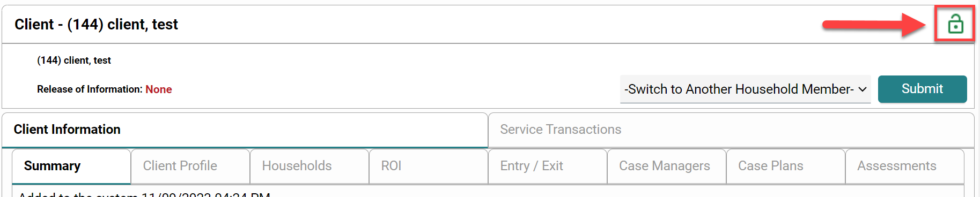The width and height of the screenshot is (980, 197).
Task: Click the chevron arrow on the household member selector
Action: pos(862,89)
